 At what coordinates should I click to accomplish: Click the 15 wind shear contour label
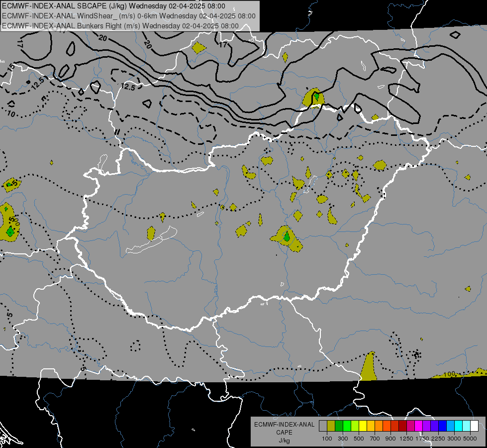11,67
